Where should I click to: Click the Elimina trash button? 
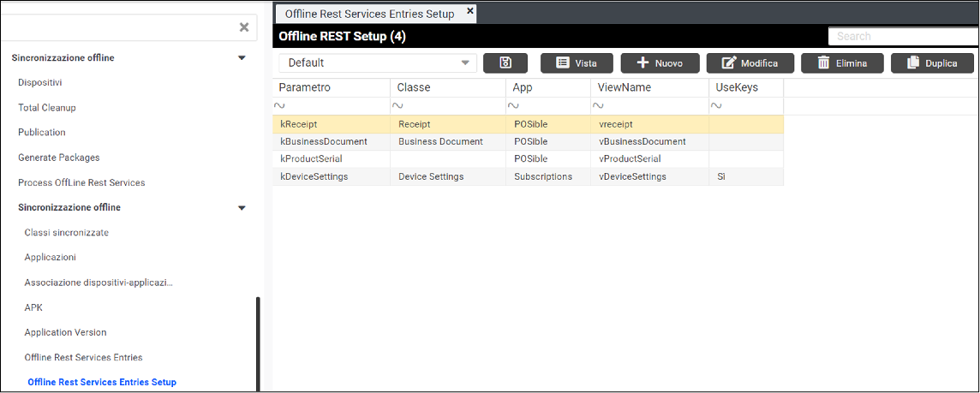click(x=841, y=63)
